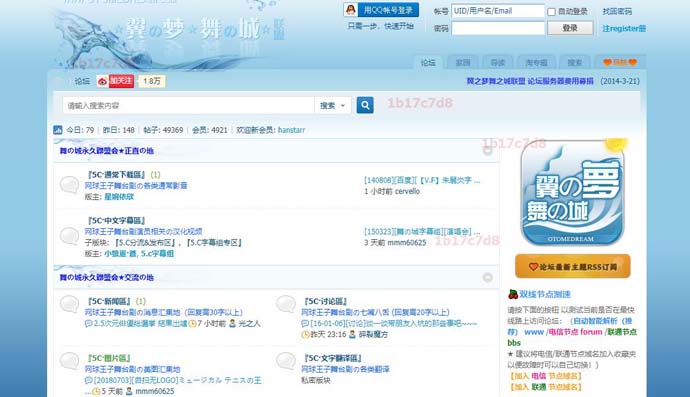
Task: Click poster name 光之人
Action: pos(249,323)
